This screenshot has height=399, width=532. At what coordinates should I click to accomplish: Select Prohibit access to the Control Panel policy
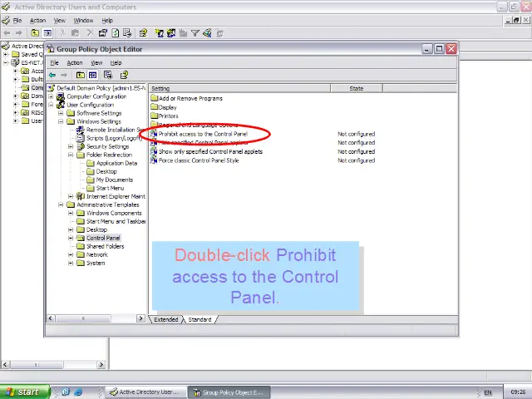click(203, 134)
